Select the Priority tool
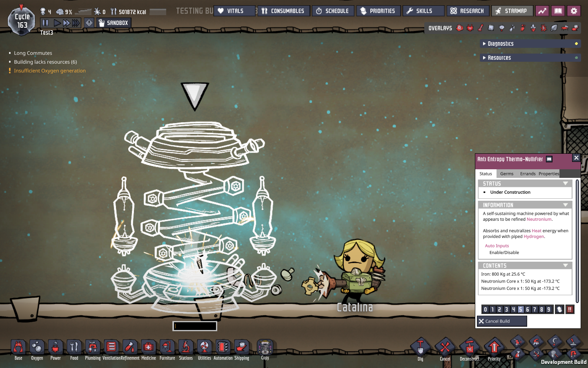Image resolution: width=588 pixels, height=368 pixels. pos(494,348)
